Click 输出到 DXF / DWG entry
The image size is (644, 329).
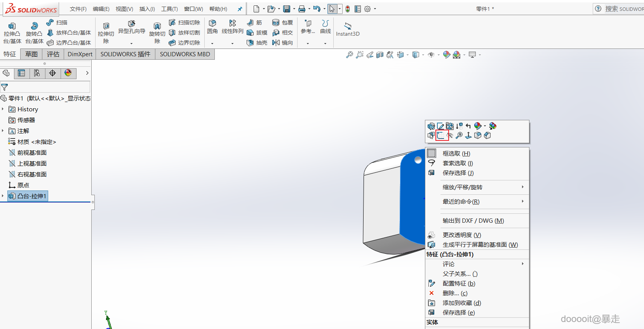[473, 221]
